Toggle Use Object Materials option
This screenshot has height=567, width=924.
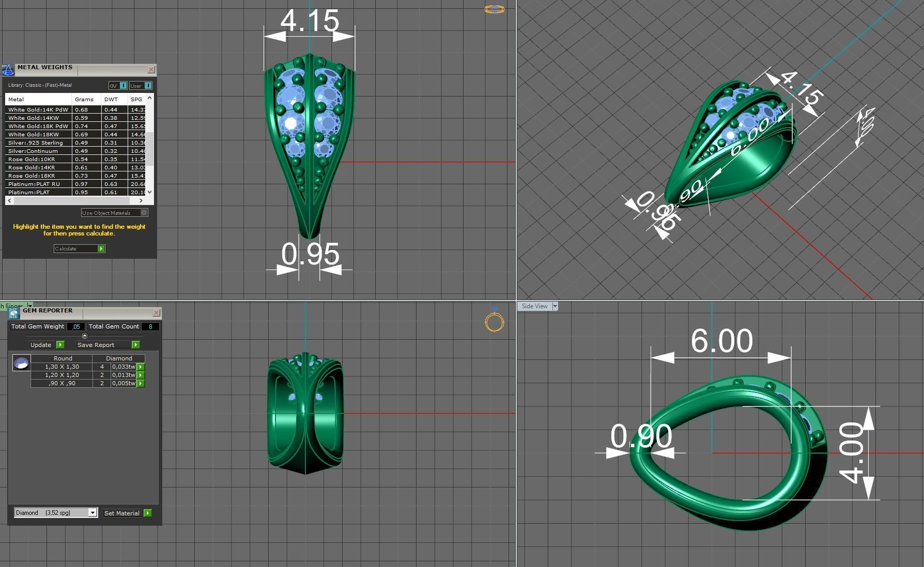pyautogui.click(x=115, y=213)
